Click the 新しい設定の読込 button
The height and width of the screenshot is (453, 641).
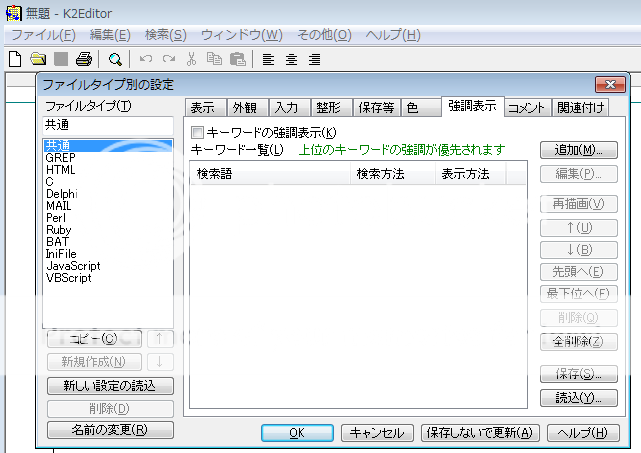(x=110, y=386)
